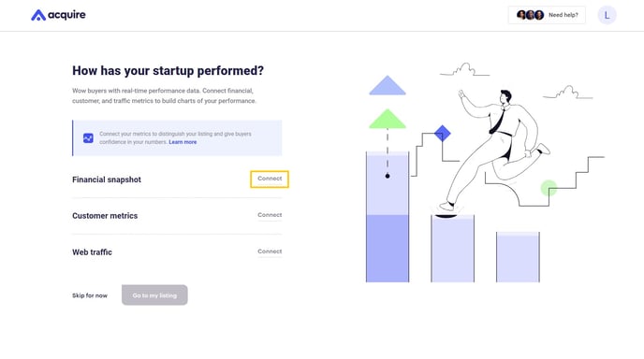Click the green circle on the staircase
This screenshot has height=359, width=644.
549,188
